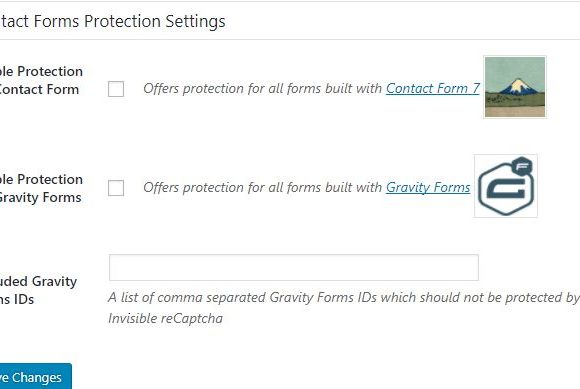
Task: Click the F badge on Gravity Forms logo
Action: point(522,166)
